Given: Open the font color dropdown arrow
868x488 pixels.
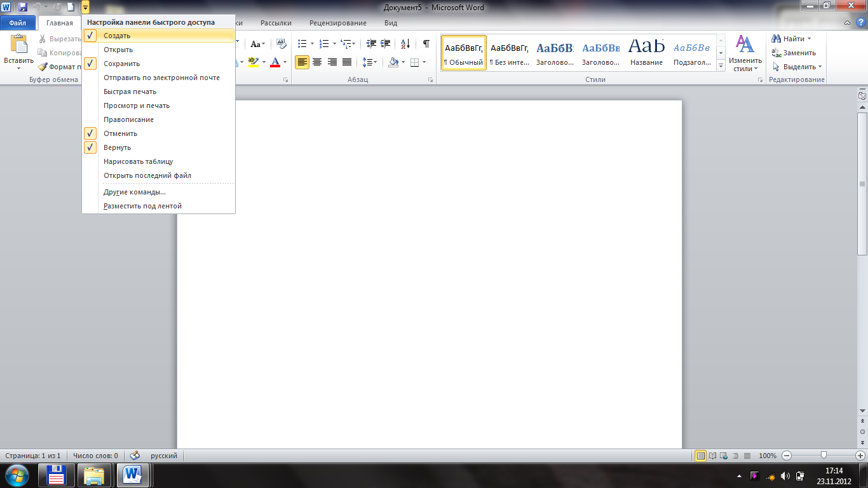Looking at the screenshot, I should point(285,62).
